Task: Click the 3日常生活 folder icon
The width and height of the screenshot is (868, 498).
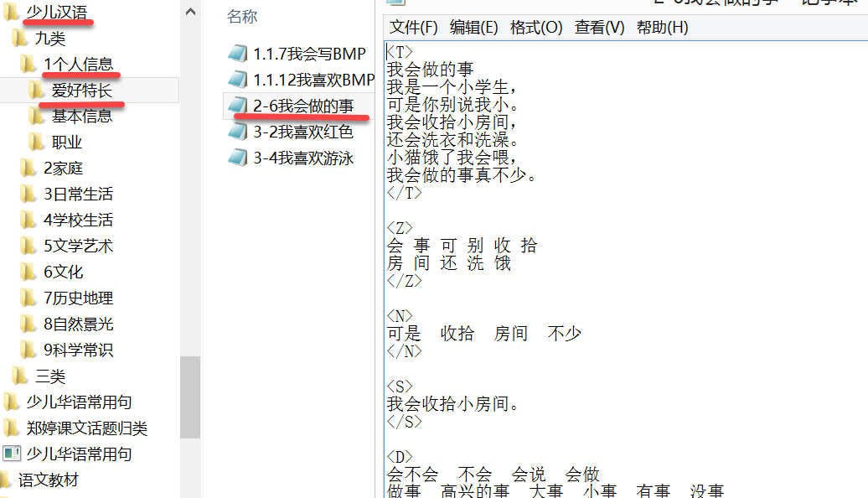Action: [x=28, y=194]
